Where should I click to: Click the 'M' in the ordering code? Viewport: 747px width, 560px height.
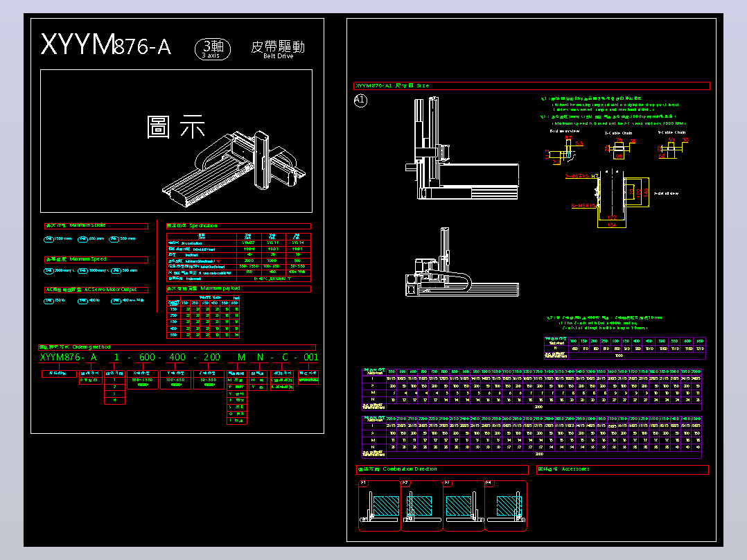tap(242, 358)
